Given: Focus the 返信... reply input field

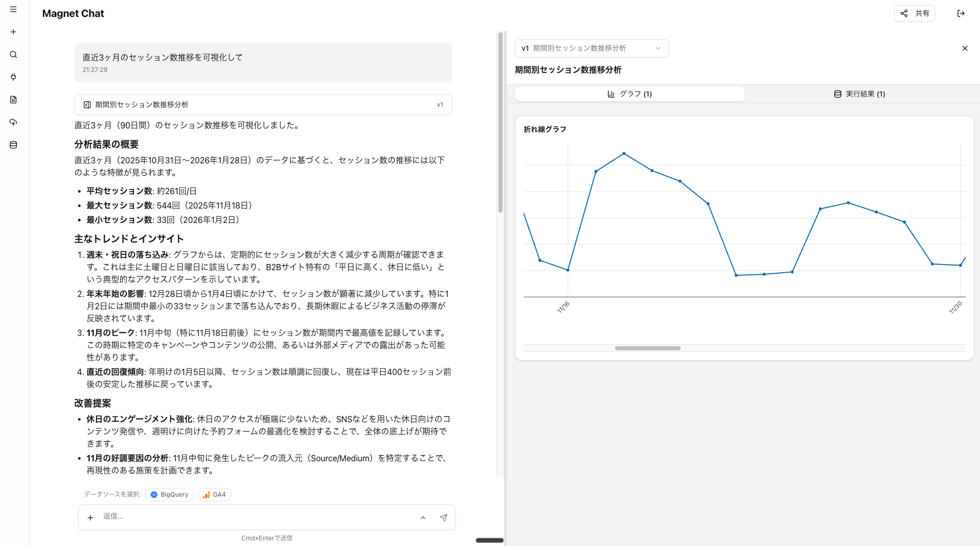Looking at the screenshot, I should pyautogui.click(x=257, y=517).
